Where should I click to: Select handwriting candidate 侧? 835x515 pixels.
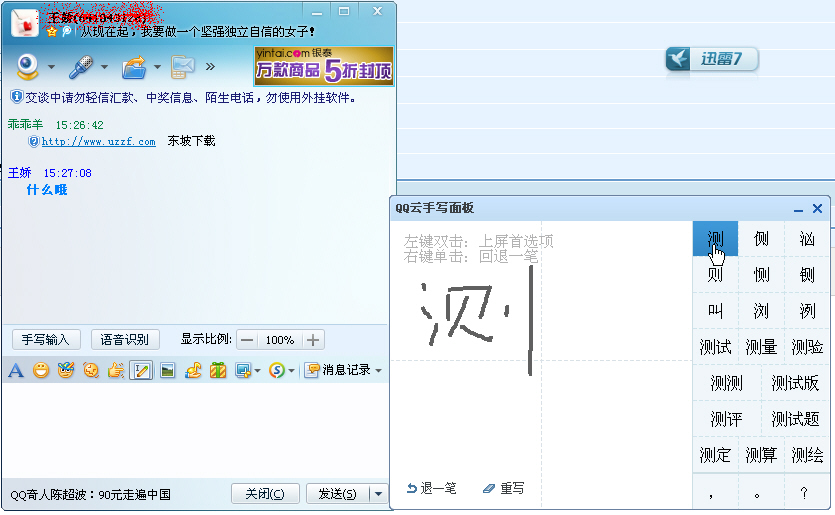(761, 239)
